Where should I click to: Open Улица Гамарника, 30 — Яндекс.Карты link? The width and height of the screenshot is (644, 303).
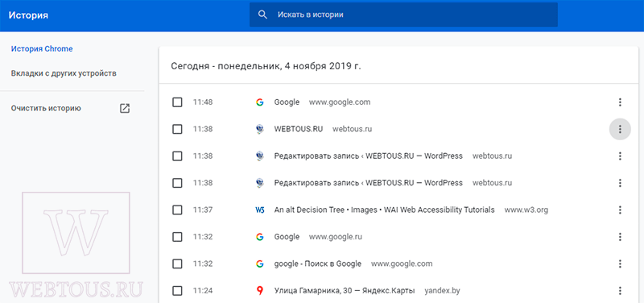[x=345, y=291]
